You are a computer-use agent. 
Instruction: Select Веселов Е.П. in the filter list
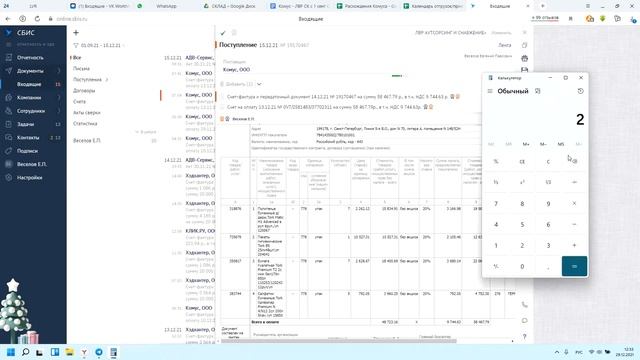pos(87,140)
